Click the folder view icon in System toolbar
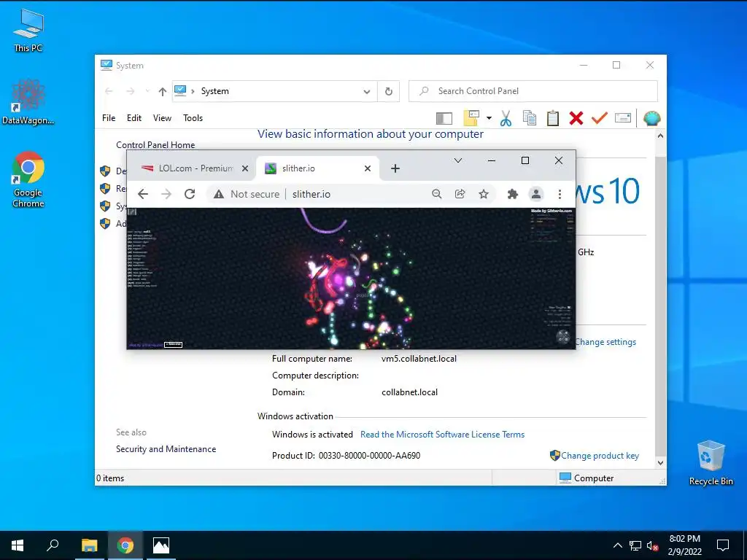This screenshot has height=560, width=747. [x=471, y=117]
